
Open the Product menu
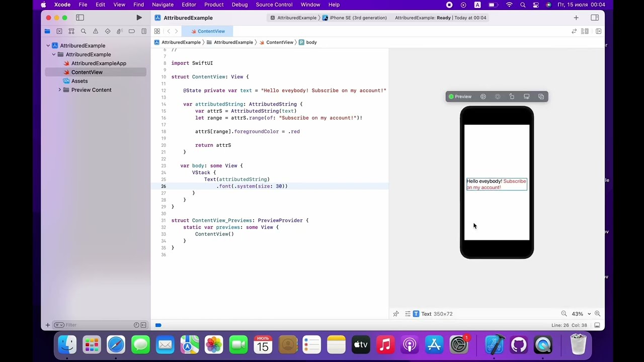(214, 5)
